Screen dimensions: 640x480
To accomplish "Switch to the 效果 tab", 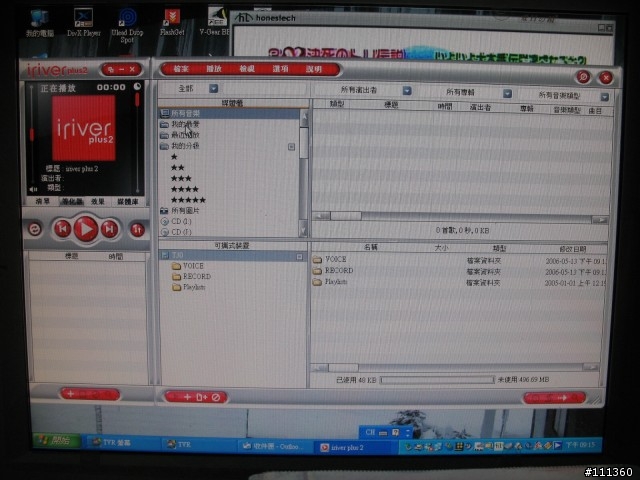I will tap(98, 202).
